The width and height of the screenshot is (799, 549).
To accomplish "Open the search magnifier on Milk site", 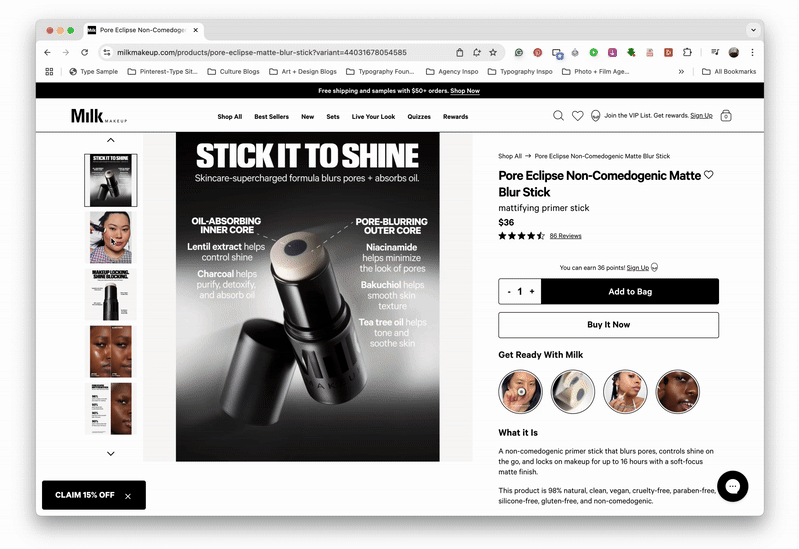I will (x=558, y=116).
